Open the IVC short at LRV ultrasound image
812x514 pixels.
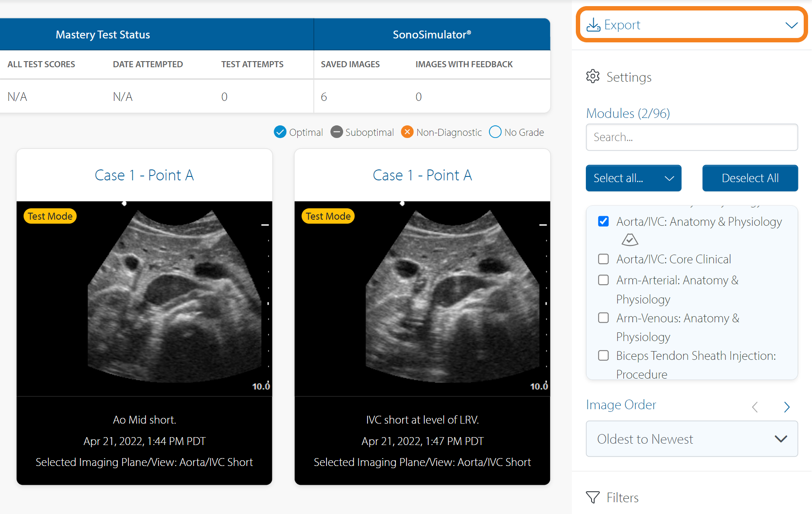coord(422,299)
